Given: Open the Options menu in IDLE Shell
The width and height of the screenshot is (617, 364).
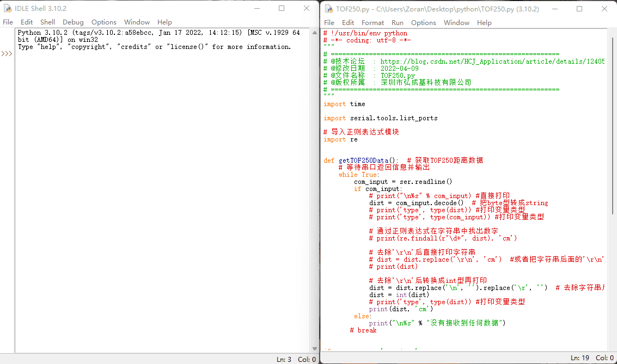Looking at the screenshot, I should 103,22.
